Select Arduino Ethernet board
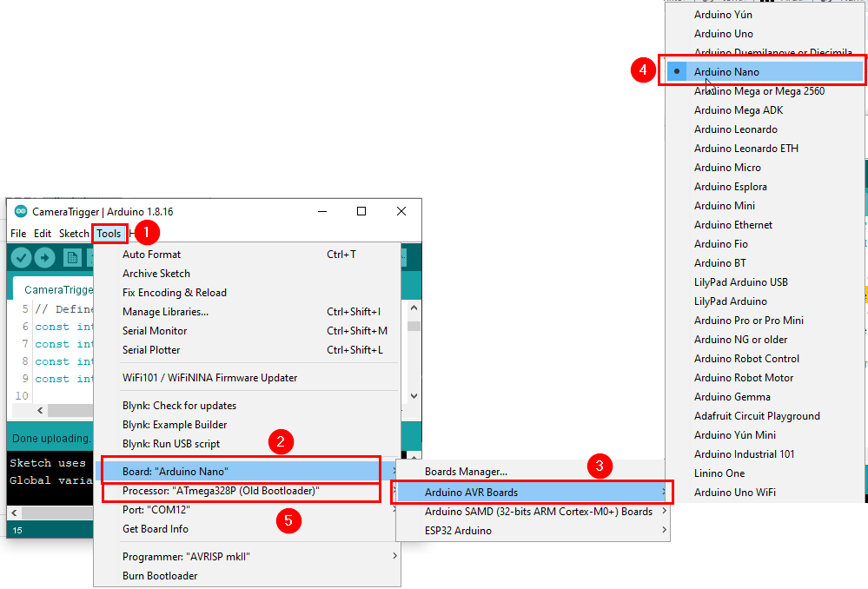868x589 pixels. pyautogui.click(x=764, y=225)
